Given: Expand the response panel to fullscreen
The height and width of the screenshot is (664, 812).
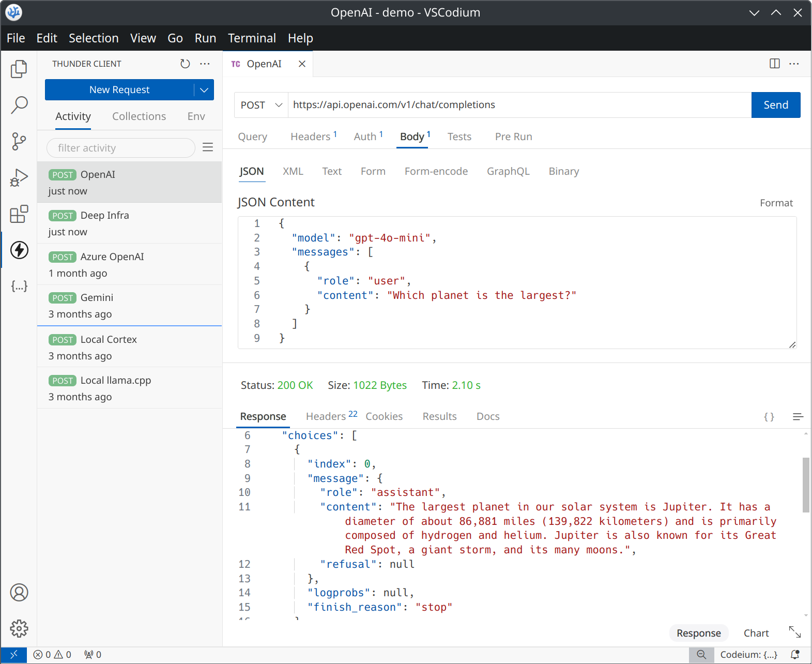Looking at the screenshot, I should point(795,632).
